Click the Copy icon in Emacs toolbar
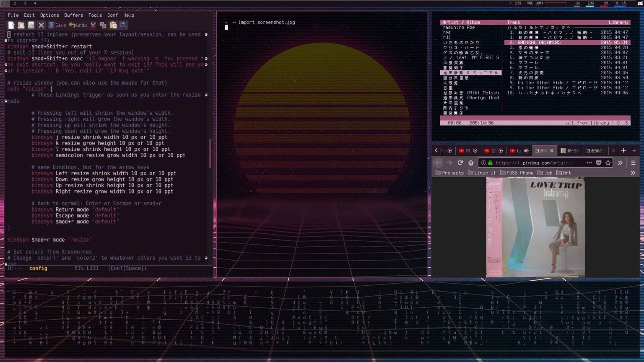This screenshot has height=362, width=644. [103, 25]
